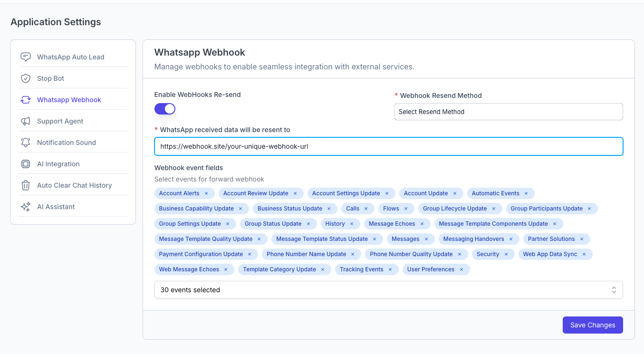Remove the History event tag
644x354 pixels.
352,224
